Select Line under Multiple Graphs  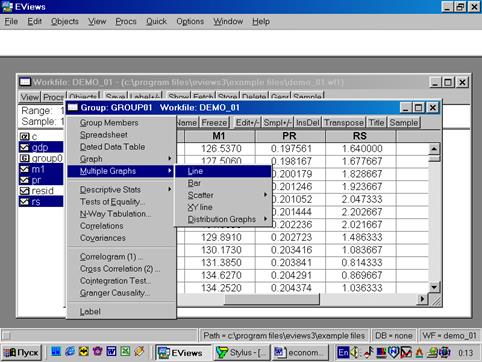pyautogui.click(x=223, y=171)
